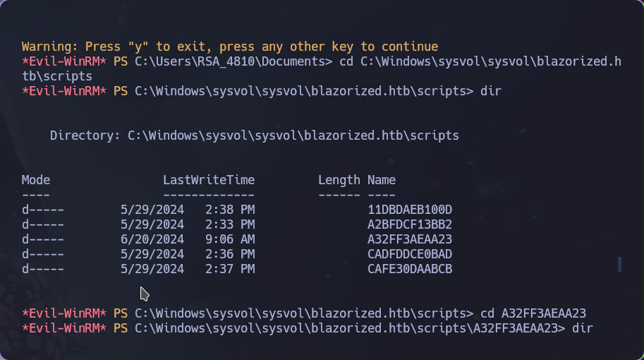Click the RSA_4810 Documents path text
The image size is (644, 360).
click(233, 61)
